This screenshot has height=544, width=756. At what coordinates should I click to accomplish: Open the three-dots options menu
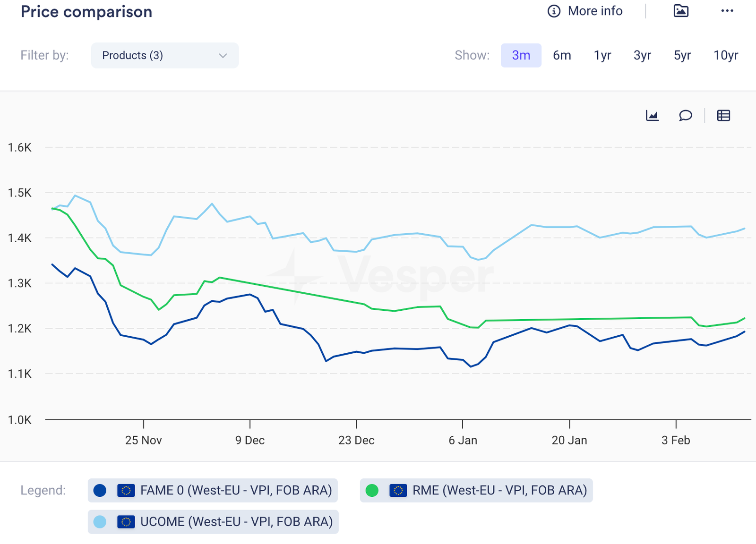(727, 11)
